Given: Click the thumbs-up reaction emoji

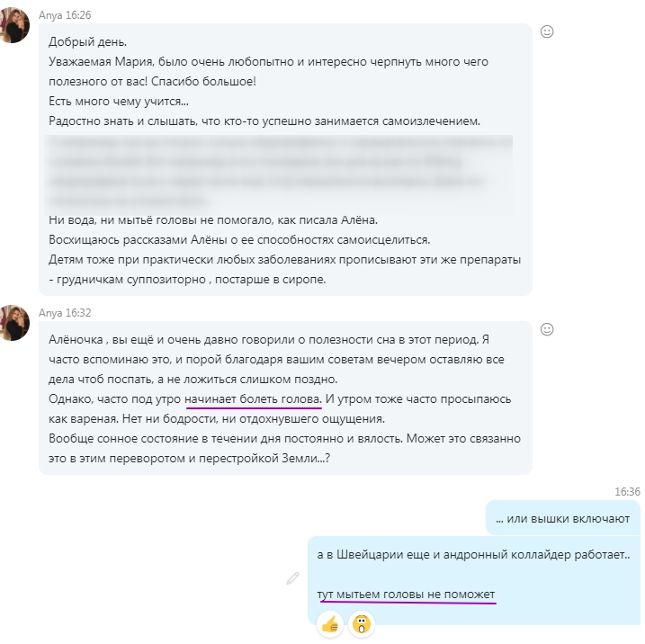Looking at the screenshot, I should pyautogui.click(x=330, y=624).
